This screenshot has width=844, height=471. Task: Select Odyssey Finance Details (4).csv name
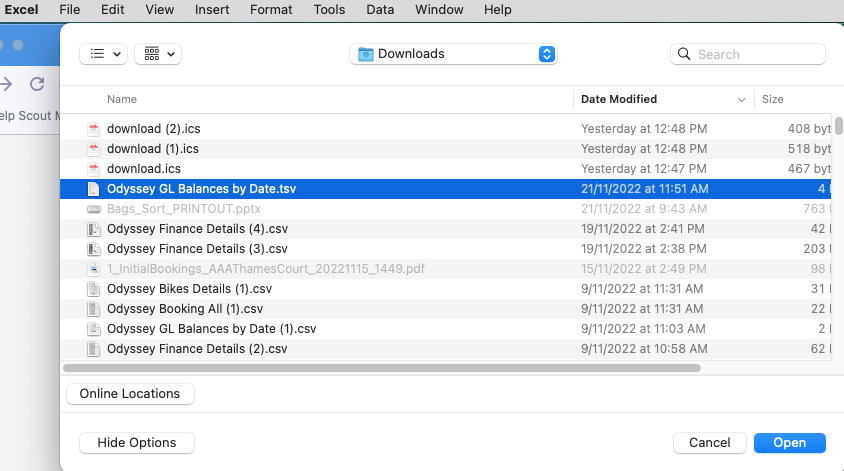coord(197,229)
